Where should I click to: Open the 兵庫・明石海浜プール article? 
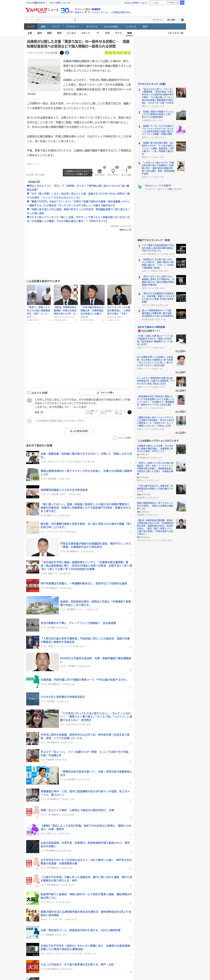pyautogui.click(x=80, y=930)
